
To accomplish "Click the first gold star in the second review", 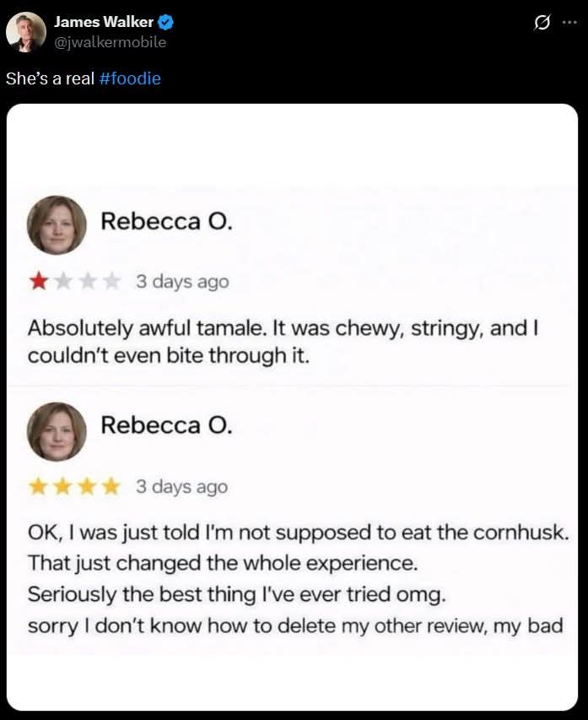I will [38, 487].
